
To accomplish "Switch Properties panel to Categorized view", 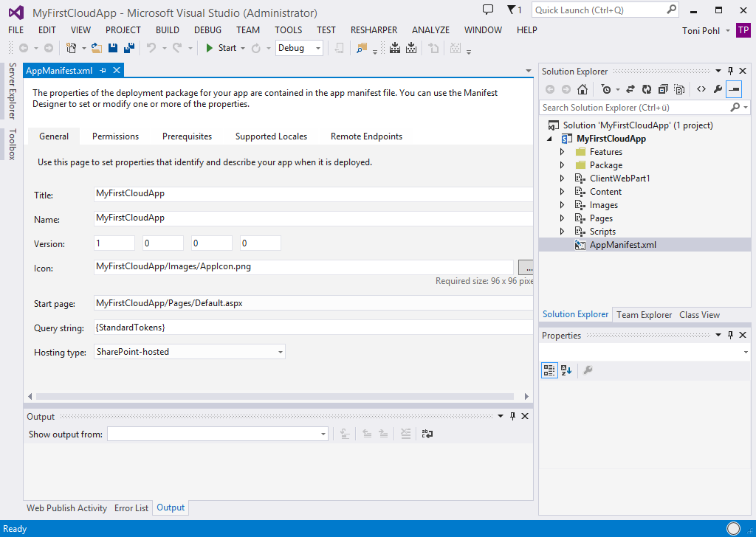I will tap(549, 370).
